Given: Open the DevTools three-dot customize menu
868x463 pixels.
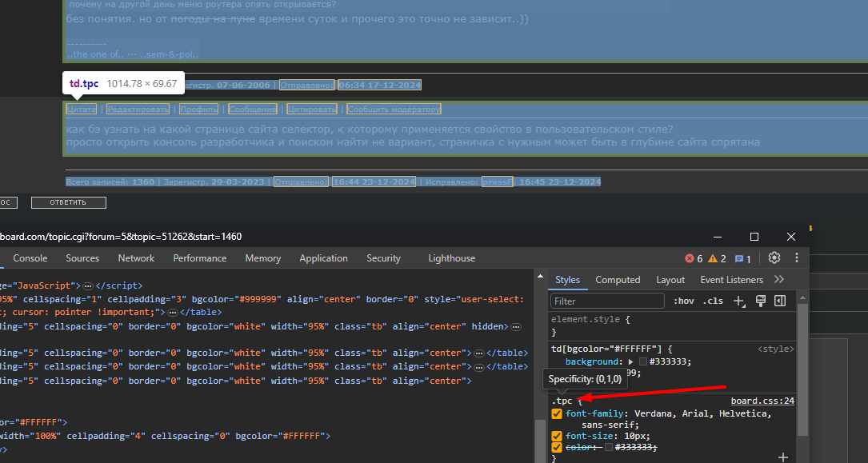Looking at the screenshot, I should [797, 257].
